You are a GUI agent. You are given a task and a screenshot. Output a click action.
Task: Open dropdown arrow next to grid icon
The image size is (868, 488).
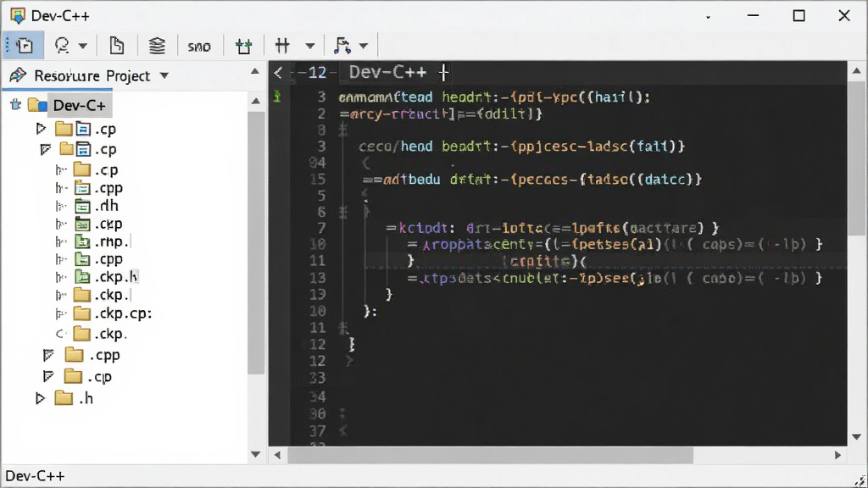[x=310, y=46]
